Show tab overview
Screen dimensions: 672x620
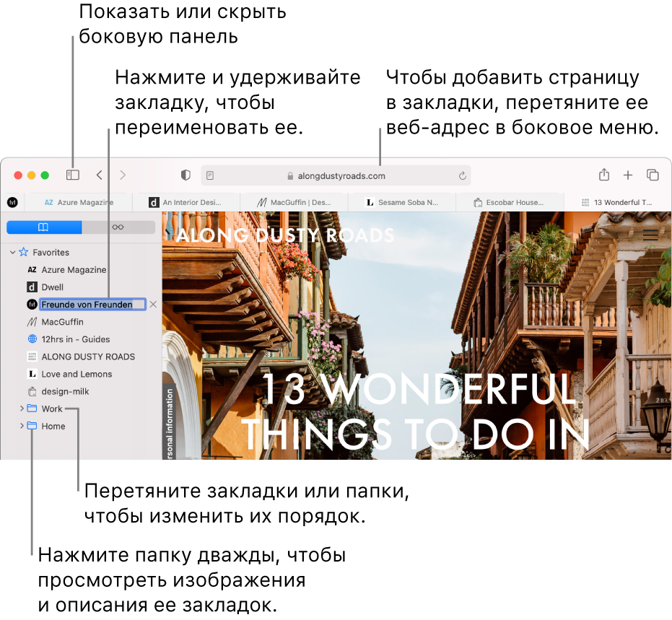pyautogui.click(x=653, y=175)
